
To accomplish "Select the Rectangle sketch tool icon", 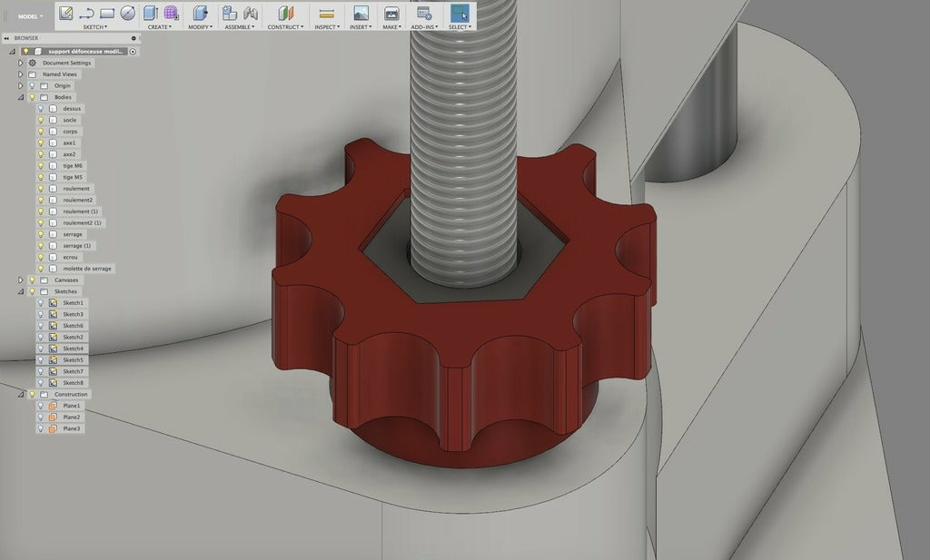I will [x=107, y=13].
